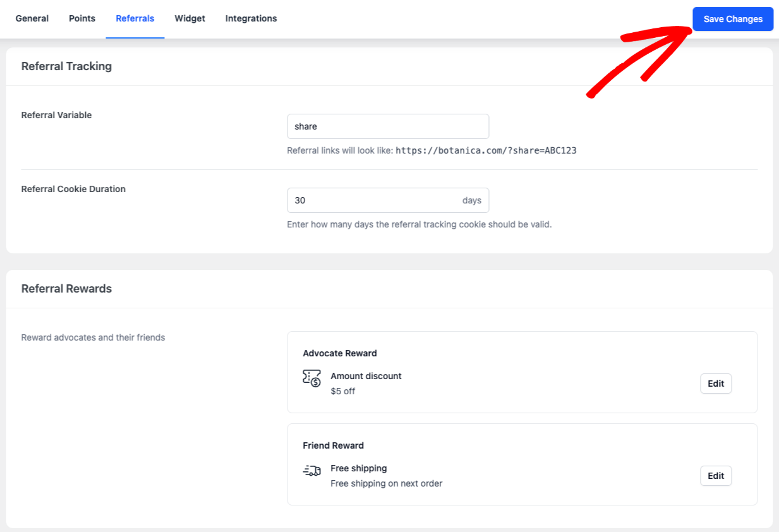Select the Referrals tab
779x532 pixels.
(x=135, y=18)
